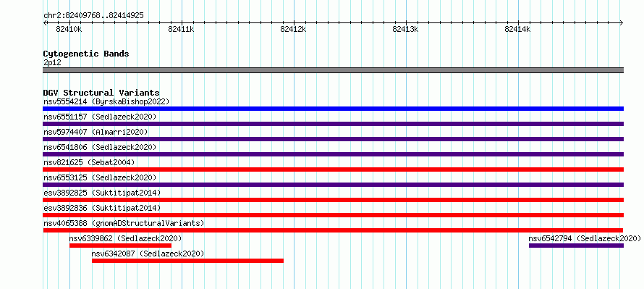Viewport: 644px width, 289px height.
Task: Click the 82410k ruler tick label
Action: 69,29
